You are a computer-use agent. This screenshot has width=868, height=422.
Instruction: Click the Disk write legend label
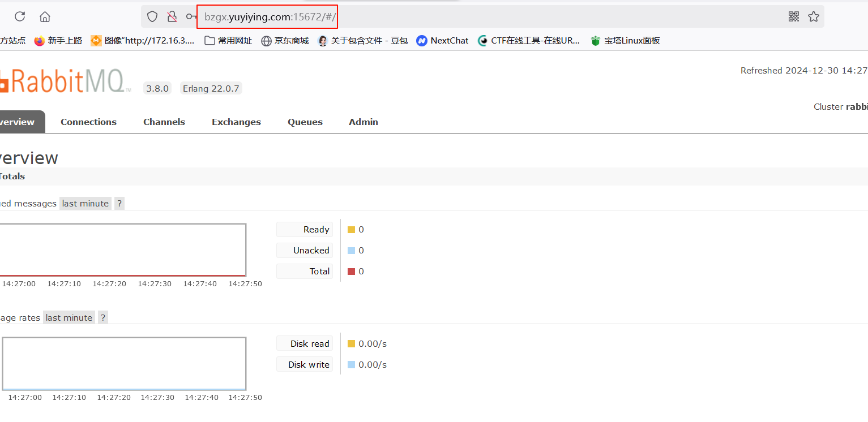point(305,365)
